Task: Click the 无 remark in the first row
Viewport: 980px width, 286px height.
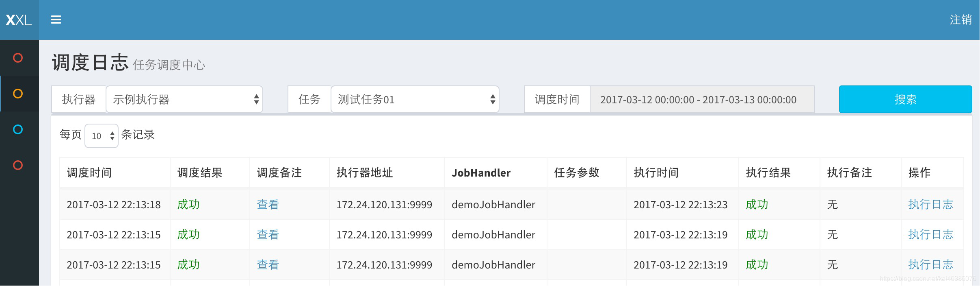Action: point(833,204)
